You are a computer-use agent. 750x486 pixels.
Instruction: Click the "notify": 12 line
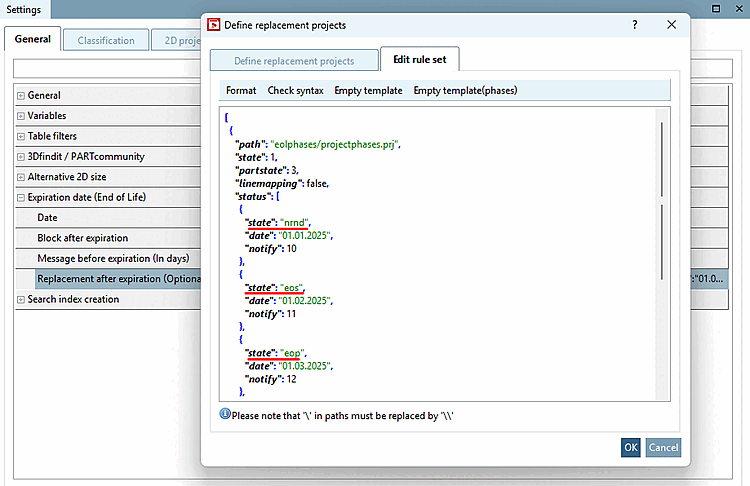[271, 379]
